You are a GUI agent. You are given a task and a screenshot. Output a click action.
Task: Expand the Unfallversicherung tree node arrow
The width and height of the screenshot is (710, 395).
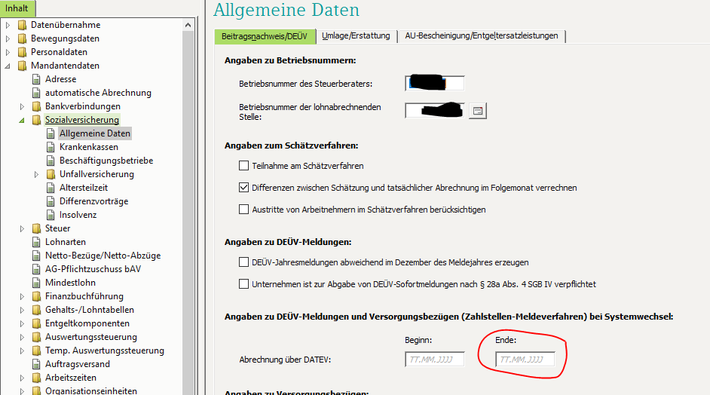tap(36, 174)
